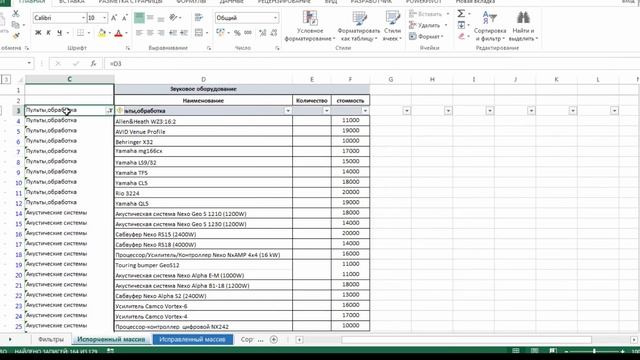The image size is (640, 360).
Task: Decrease font size with the small A icon
Action: pos(125,18)
